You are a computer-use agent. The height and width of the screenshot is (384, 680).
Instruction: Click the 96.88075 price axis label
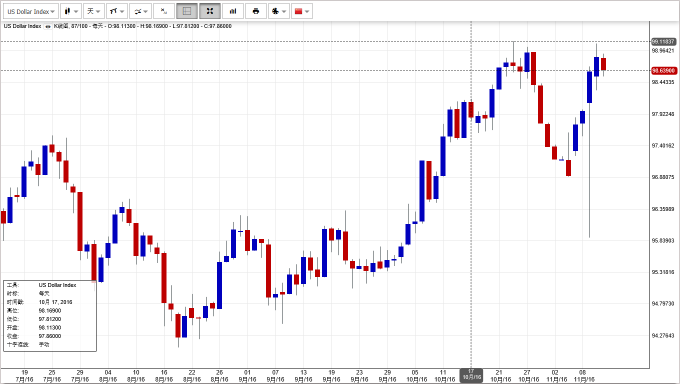point(663,177)
